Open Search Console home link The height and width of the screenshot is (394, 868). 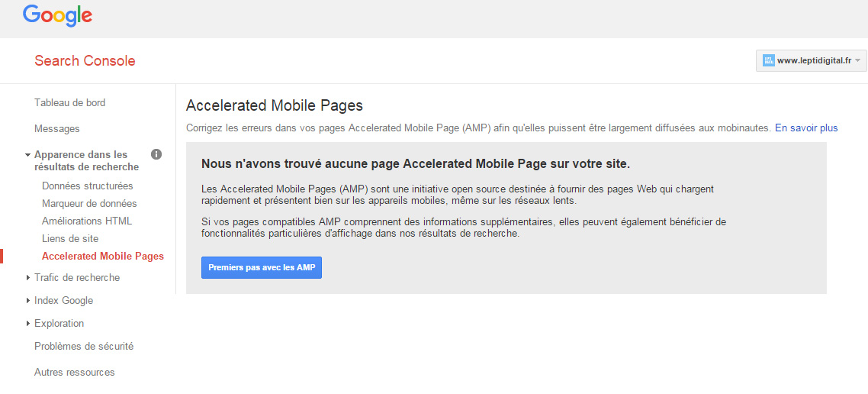85,61
